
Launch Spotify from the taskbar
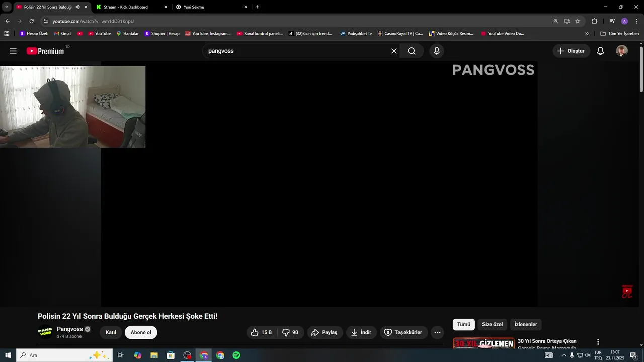coord(236,355)
